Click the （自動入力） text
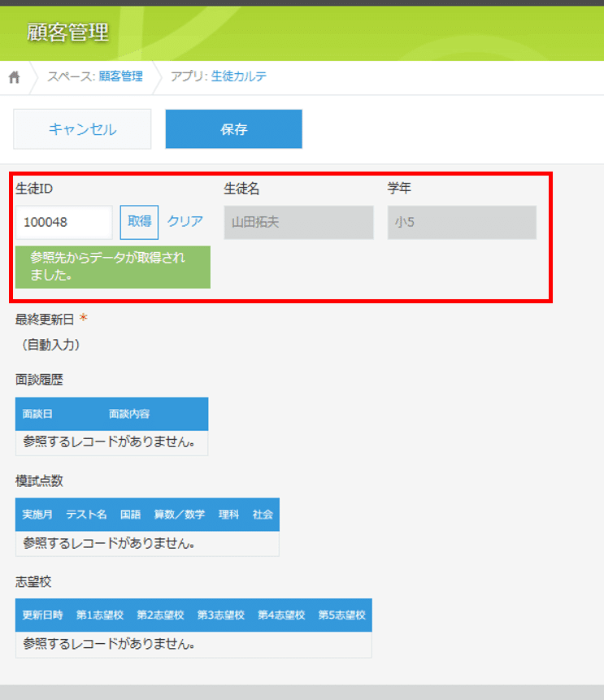The width and height of the screenshot is (604, 700). (x=51, y=345)
